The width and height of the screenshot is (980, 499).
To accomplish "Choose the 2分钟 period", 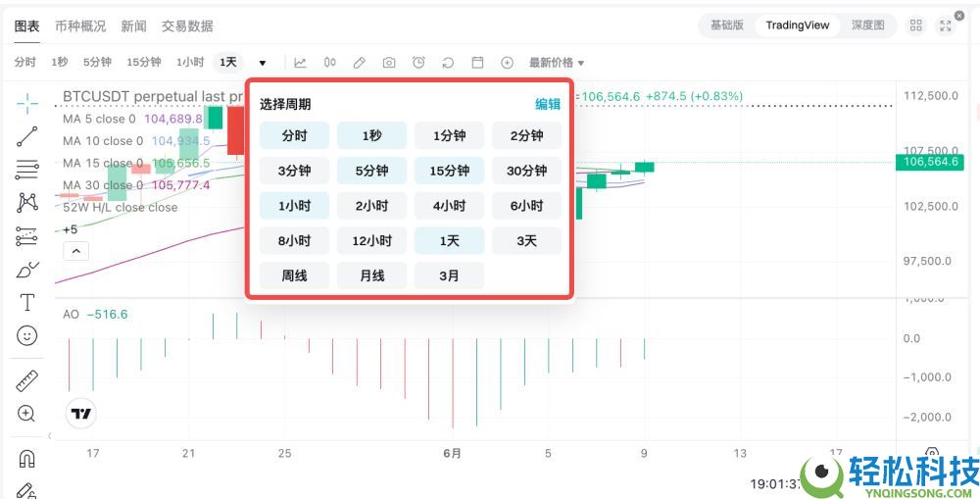I will (527, 135).
